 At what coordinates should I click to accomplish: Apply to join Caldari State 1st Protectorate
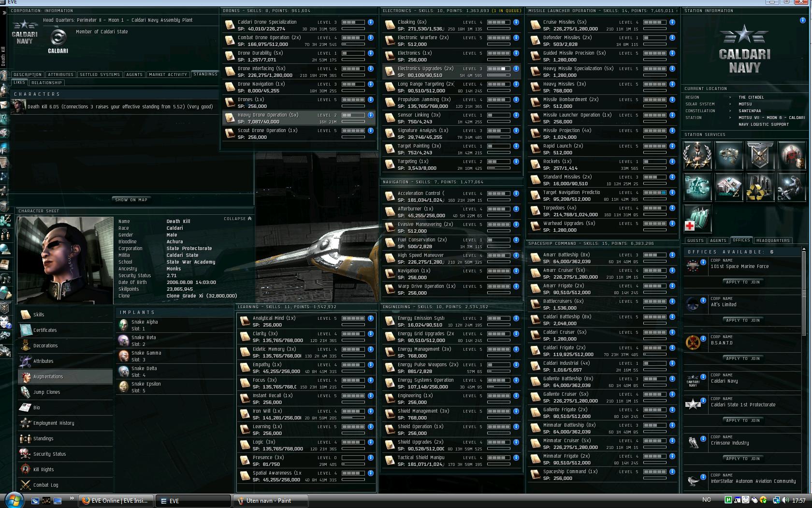[x=742, y=420]
